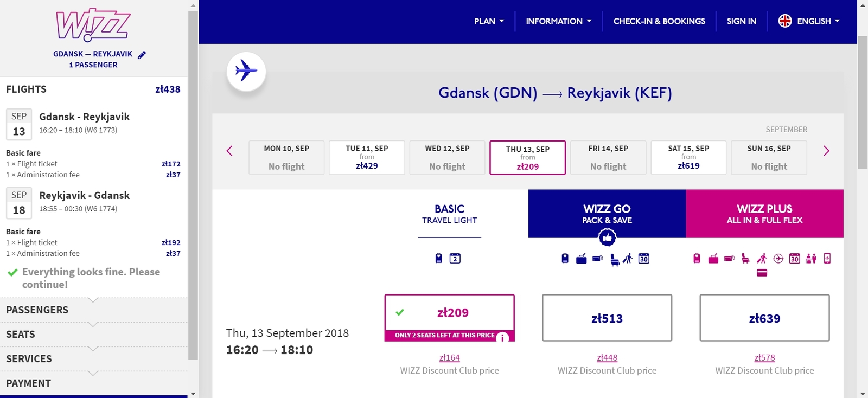Select the zł209 Basic fare box
The width and height of the screenshot is (868, 398).
coord(450,318)
